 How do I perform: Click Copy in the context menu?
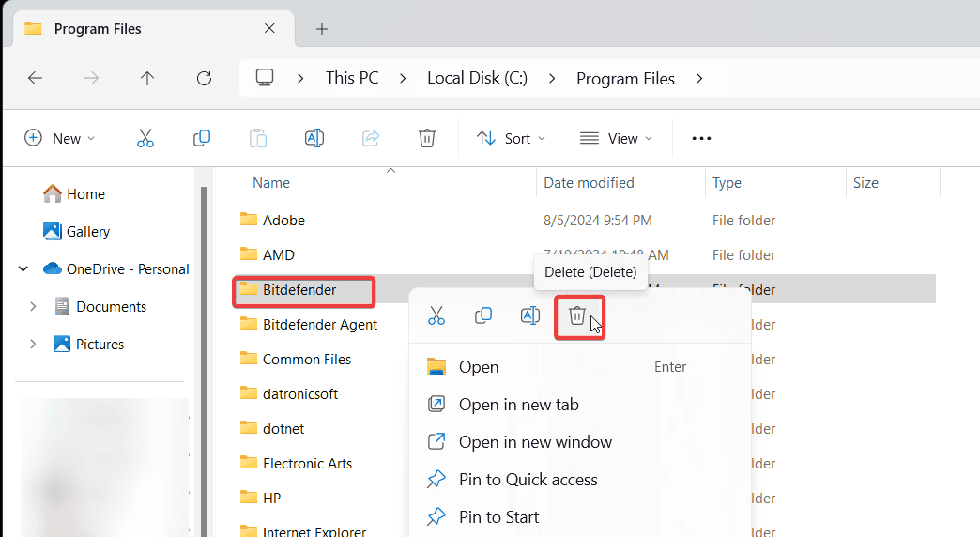point(483,315)
